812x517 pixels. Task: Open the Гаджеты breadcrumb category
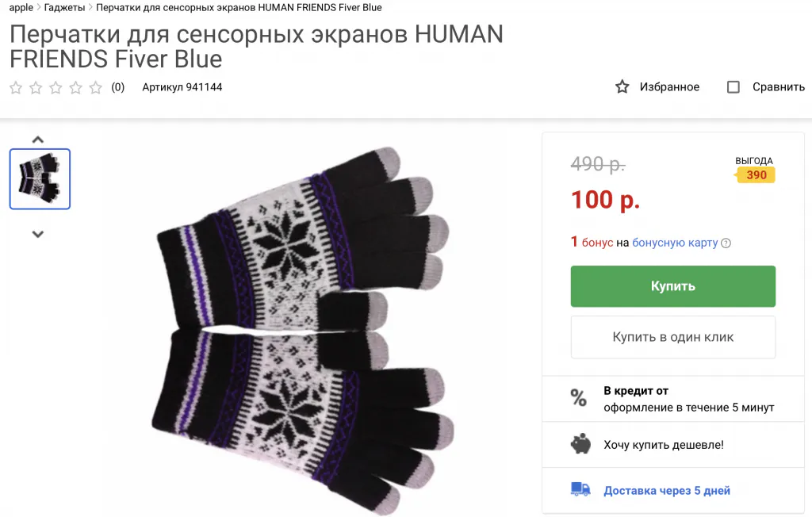[x=64, y=7]
